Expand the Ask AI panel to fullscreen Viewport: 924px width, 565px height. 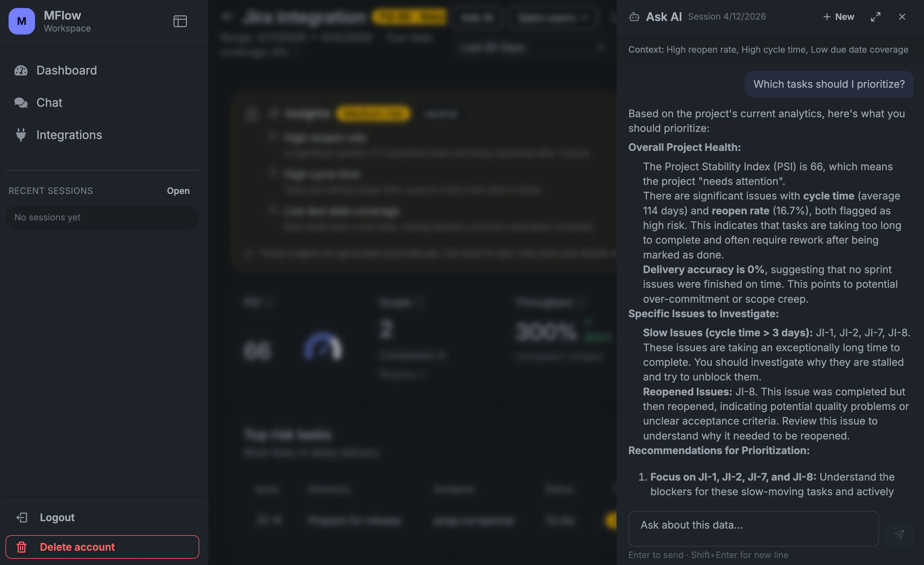tap(876, 17)
